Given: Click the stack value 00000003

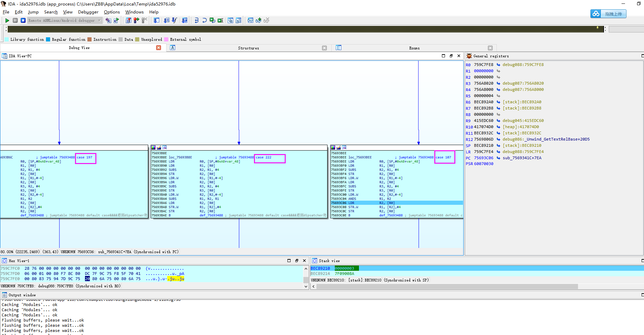Looking at the screenshot, I should 344,268.
